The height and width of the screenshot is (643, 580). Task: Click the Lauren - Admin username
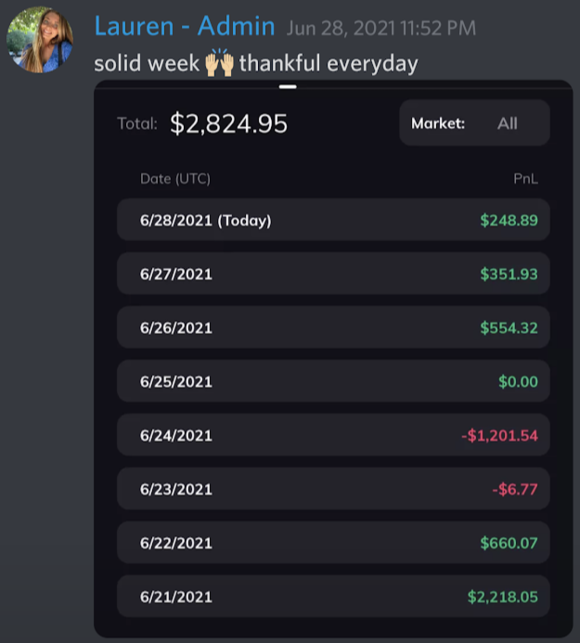click(x=185, y=27)
